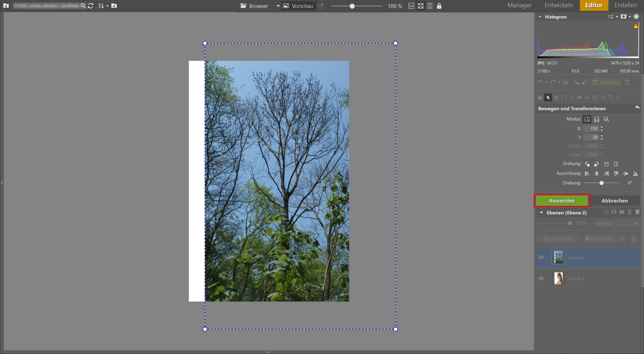Image resolution: width=644 pixels, height=354 pixels.
Task: Open the Browser view dropdown arrow
Action: tap(278, 6)
